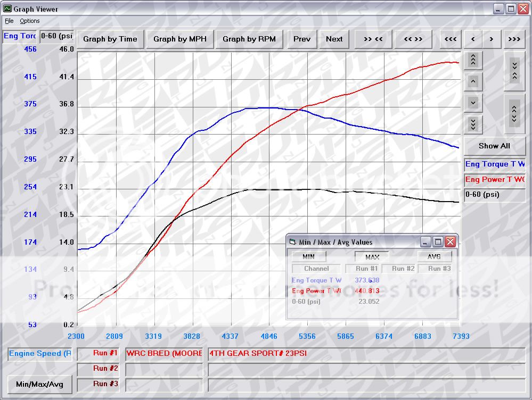Open the Options menu

tap(29, 21)
